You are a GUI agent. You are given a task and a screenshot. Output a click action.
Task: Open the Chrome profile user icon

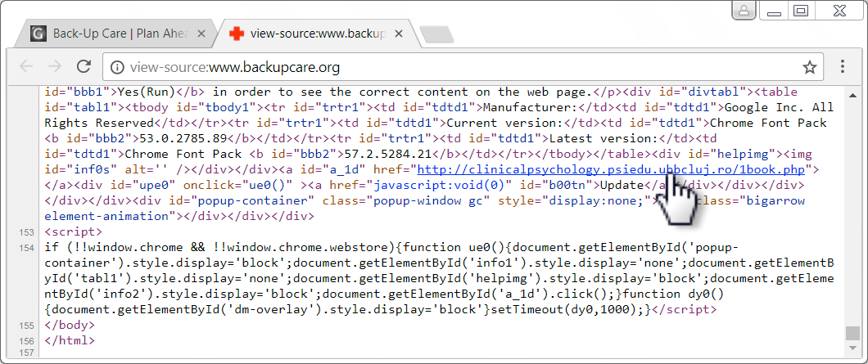click(x=744, y=9)
